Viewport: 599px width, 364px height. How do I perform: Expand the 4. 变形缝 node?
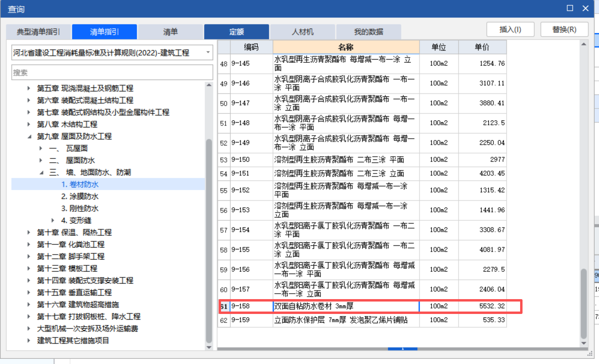(x=52, y=220)
